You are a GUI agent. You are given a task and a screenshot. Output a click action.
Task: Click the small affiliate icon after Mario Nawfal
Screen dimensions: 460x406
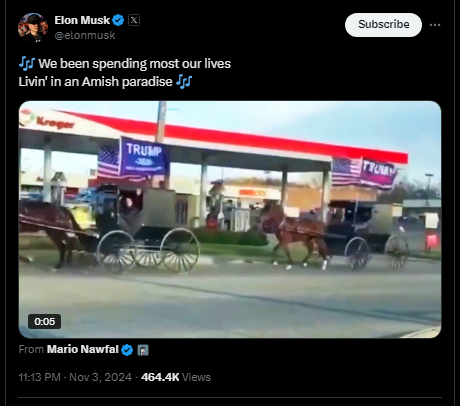pos(143,350)
